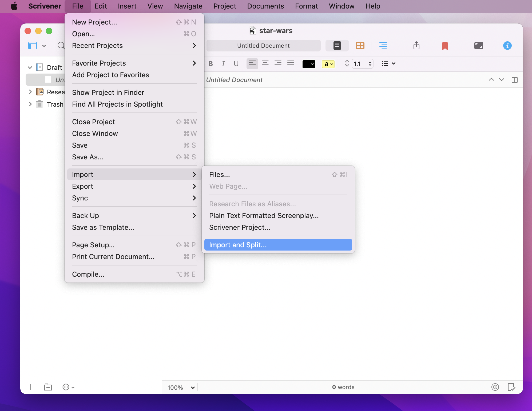
Task: Open the Export submenu
Action: tap(134, 186)
